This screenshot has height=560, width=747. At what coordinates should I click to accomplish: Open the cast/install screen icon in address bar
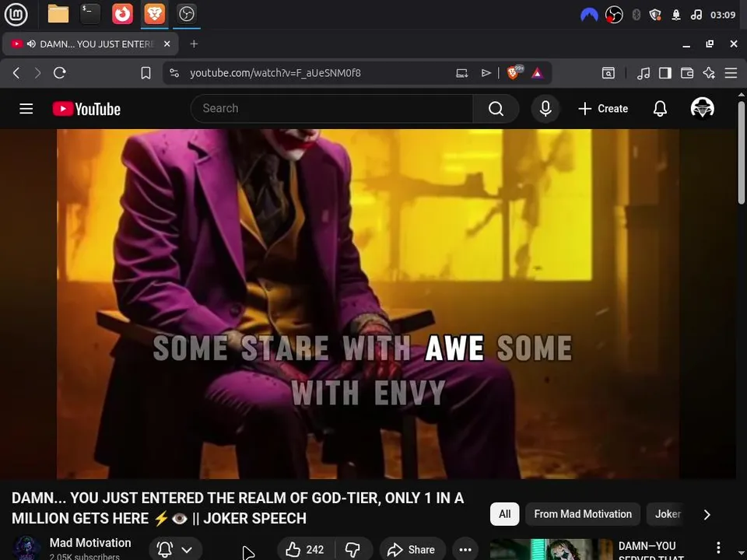click(461, 73)
